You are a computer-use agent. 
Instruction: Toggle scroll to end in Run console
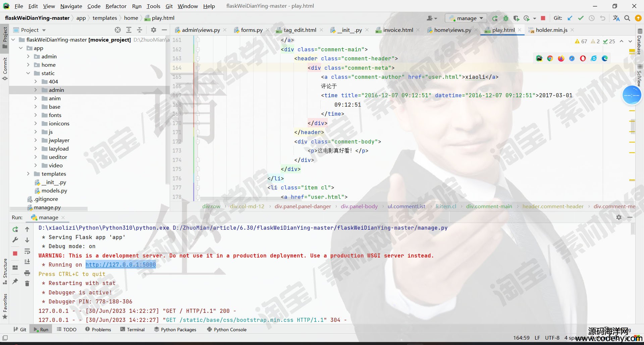(27, 262)
